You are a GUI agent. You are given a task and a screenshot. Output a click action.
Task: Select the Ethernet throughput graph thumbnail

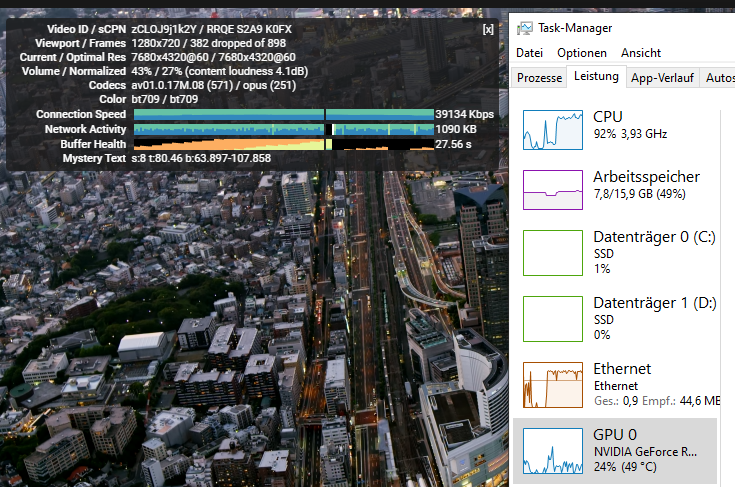[553, 385]
